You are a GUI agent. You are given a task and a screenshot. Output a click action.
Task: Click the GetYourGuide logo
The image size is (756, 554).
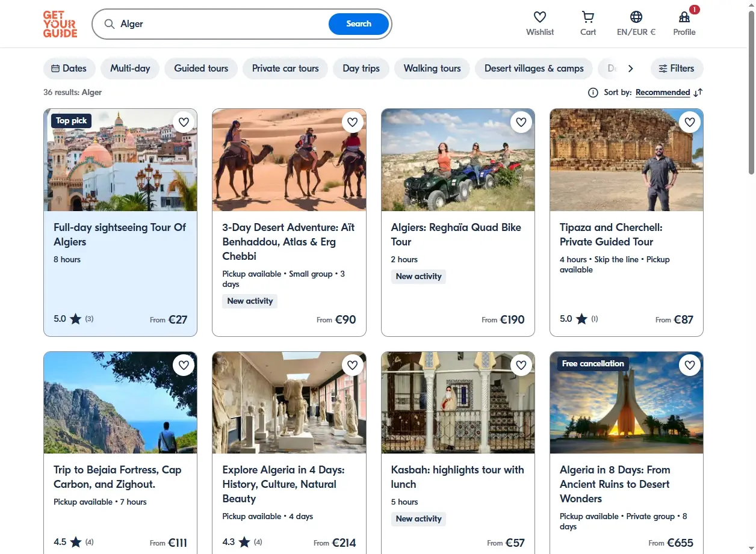[60, 24]
